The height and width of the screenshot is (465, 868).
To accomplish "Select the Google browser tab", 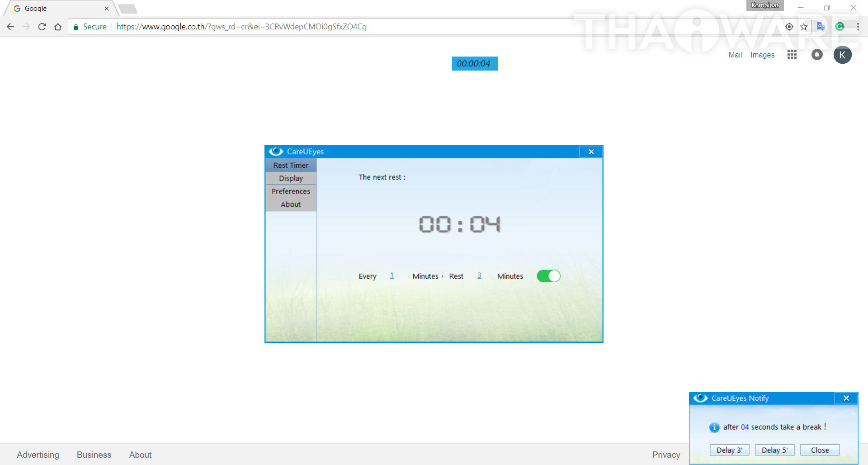I will (60, 9).
